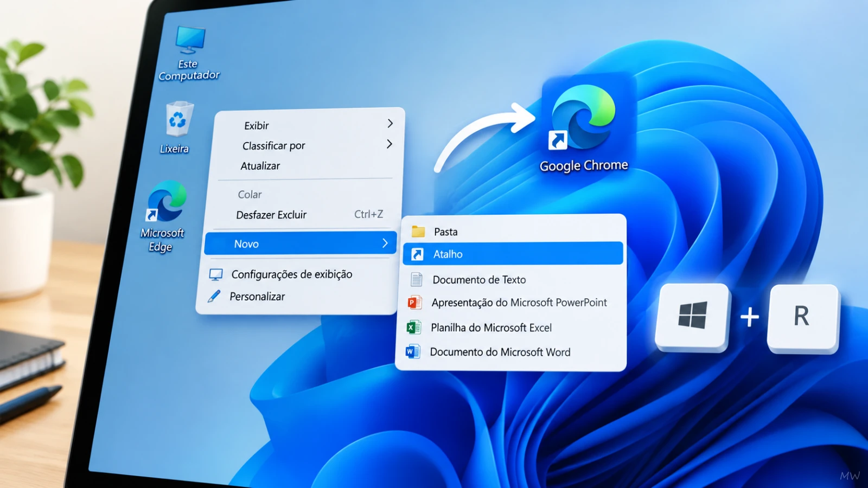The width and height of the screenshot is (868, 488).
Task: Click the Google Chrome label text
Action: tap(584, 165)
